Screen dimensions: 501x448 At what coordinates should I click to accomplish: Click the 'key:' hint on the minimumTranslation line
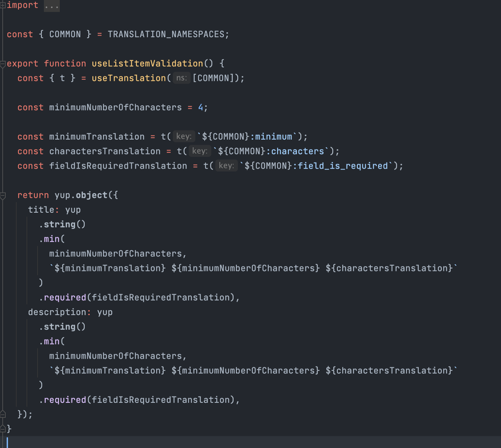point(184,136)
